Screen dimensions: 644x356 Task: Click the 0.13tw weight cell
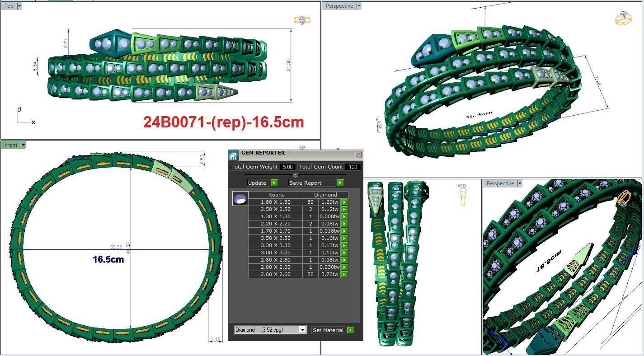(329, 245)
